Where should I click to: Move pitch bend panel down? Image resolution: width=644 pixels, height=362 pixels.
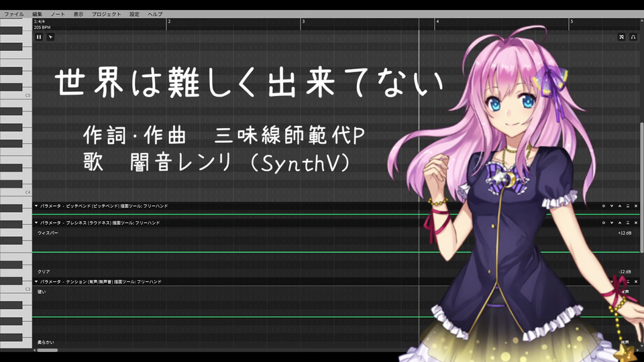click(x=612, y=206)
